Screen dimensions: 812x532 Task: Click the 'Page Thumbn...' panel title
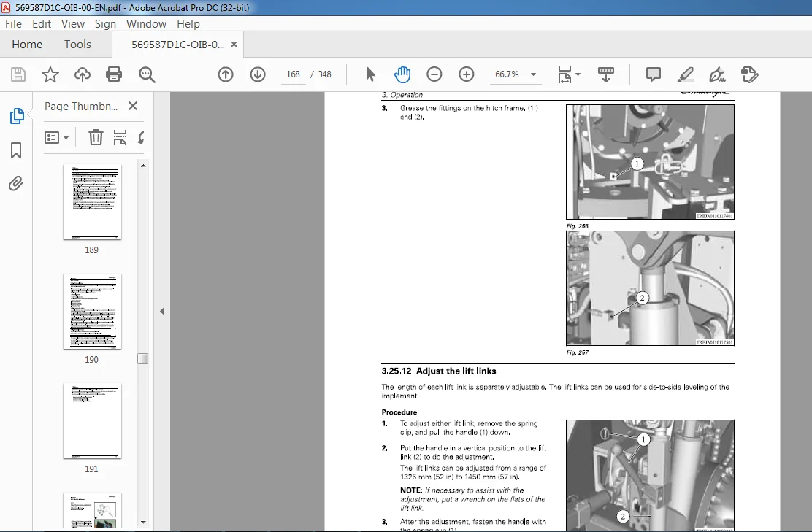[81, 106]
